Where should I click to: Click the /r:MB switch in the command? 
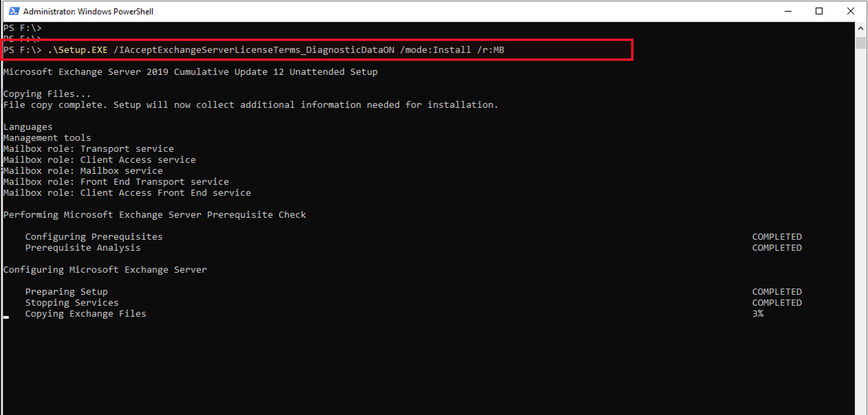(x=491, y=49)
